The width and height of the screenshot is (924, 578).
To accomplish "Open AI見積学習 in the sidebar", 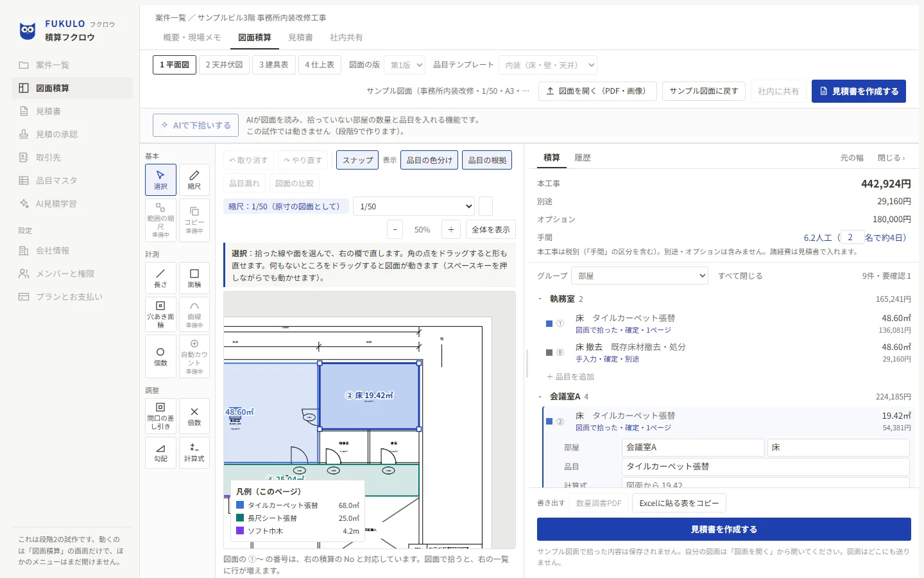I will pos(72,204).
